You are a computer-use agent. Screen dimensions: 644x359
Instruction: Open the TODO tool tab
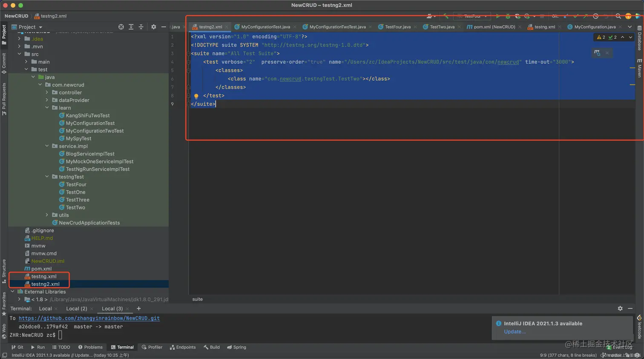(61, 348)
